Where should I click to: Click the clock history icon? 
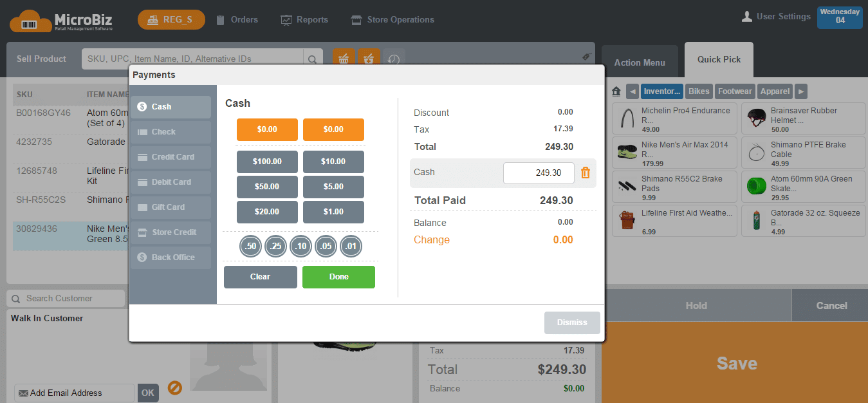394,59
